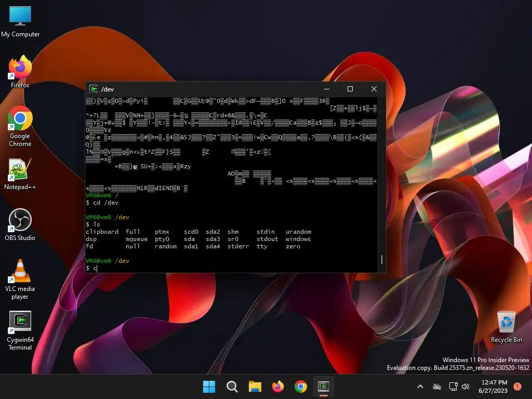This screenshot has width=532, height=399.
Task: Click 'sda4' in the ls output
Action: tap(212, 246)
